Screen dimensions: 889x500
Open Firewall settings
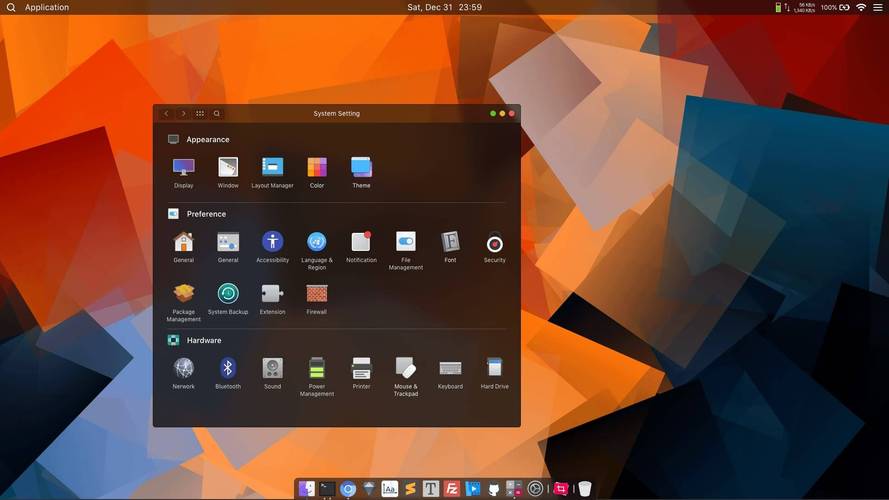(x=316, y=299)
